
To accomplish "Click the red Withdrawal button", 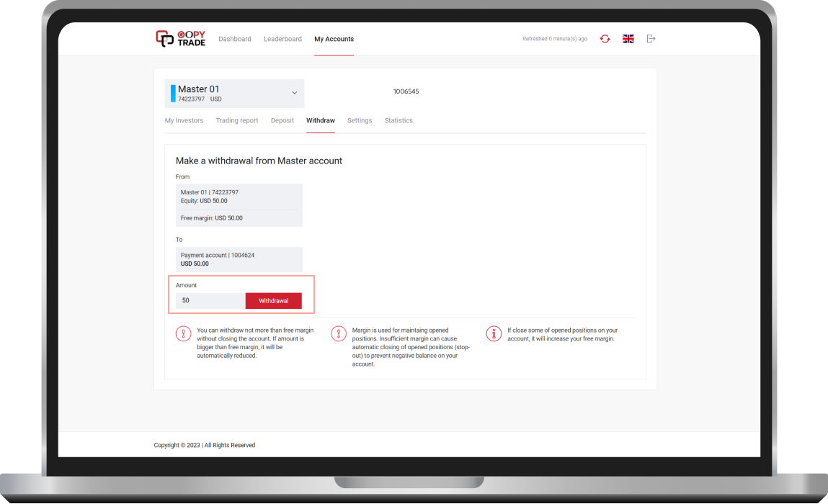I will click(x=273, y=300).
